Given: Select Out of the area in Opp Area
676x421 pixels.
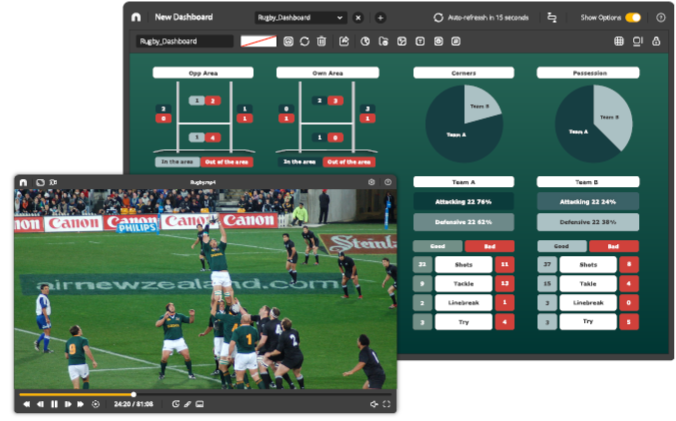Looking at the screenshot, I should (226, 161).
